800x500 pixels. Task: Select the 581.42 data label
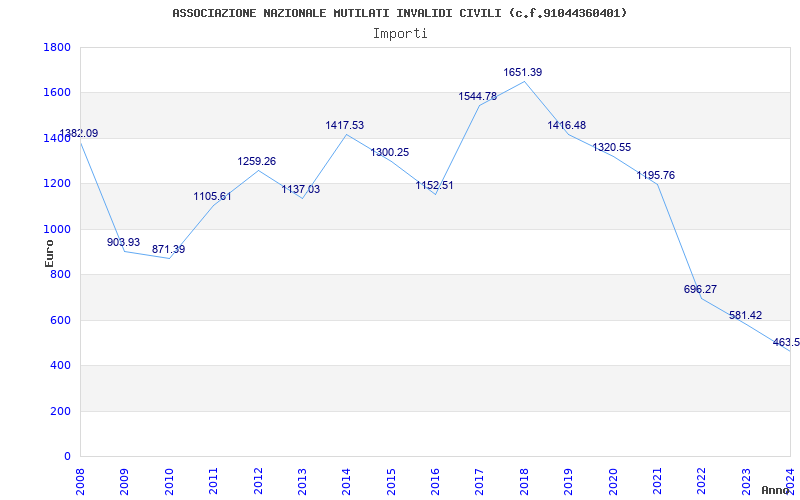[745, 315]
